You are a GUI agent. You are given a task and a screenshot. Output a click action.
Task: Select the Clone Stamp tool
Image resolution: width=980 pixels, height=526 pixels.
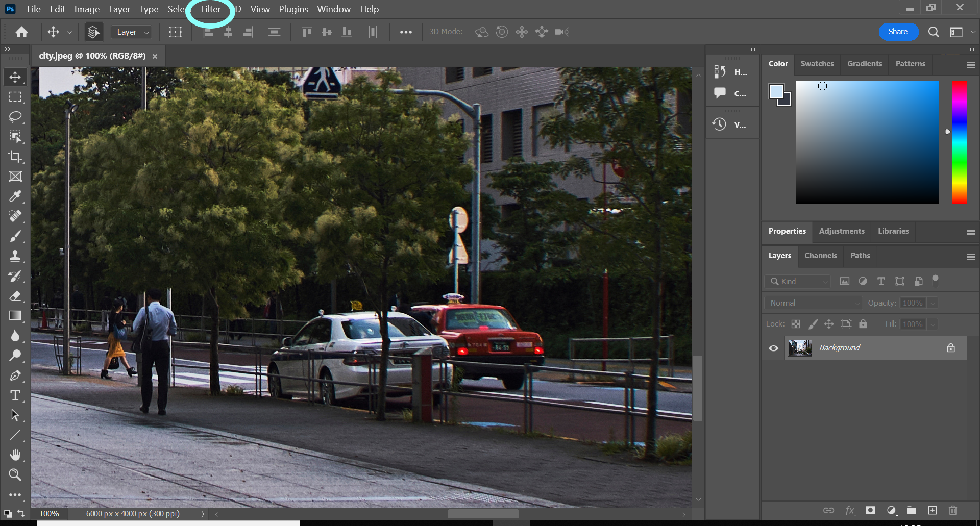[x=15, y=256]
